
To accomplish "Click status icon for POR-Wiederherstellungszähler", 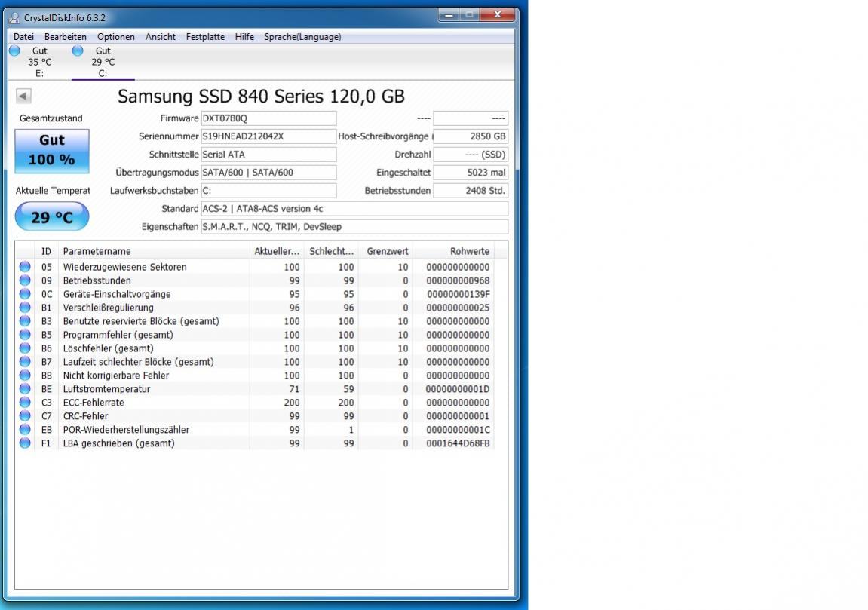I will coord(25,429).
